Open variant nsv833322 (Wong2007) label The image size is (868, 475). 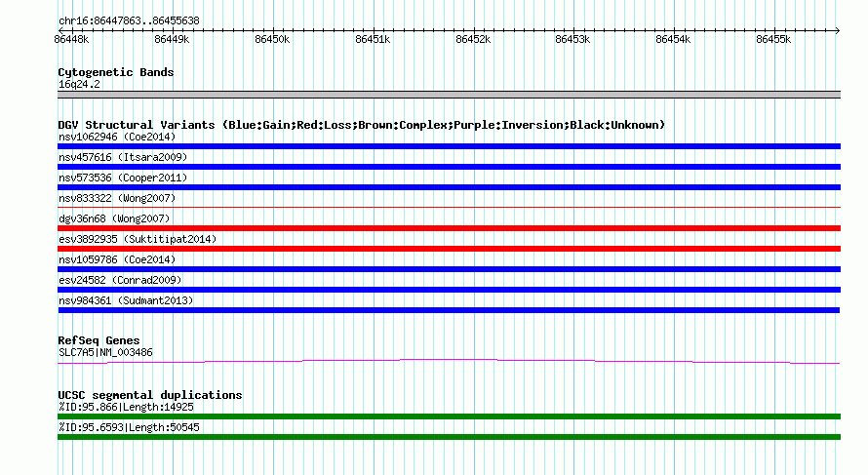117,198
